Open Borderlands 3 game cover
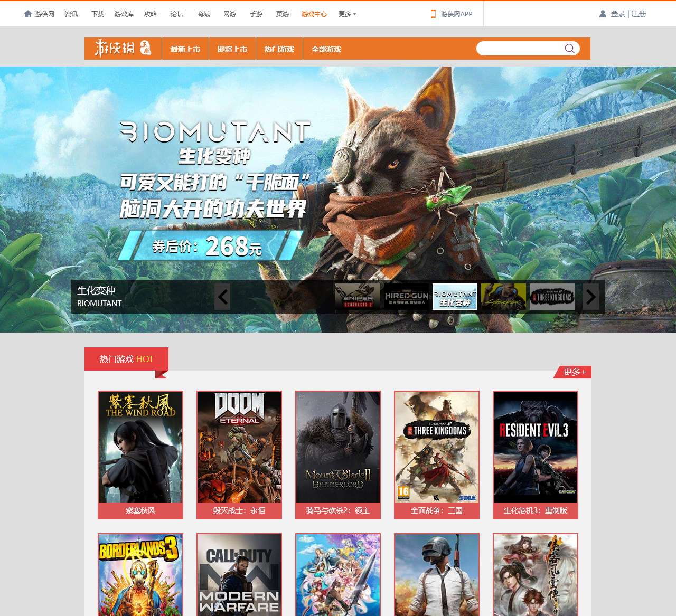676x616 pixels. [x=140, y=575]
